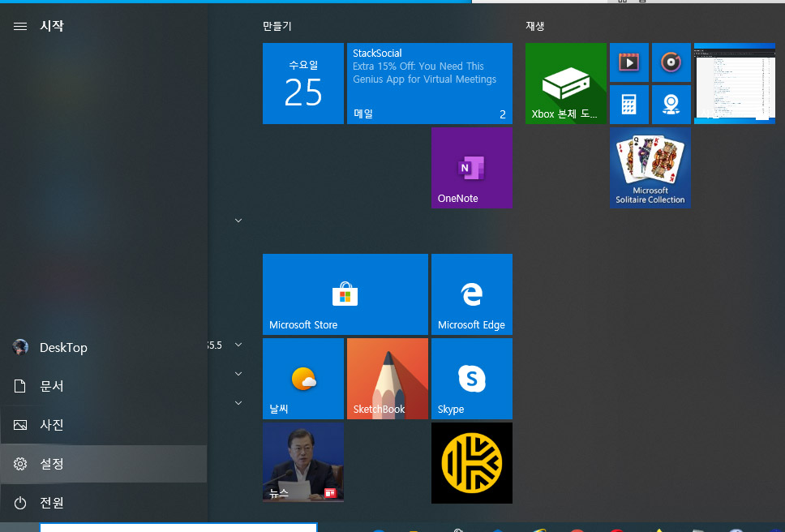Open the Skype tile
Viewport: 785px width, 532px height.
point(471,379)
